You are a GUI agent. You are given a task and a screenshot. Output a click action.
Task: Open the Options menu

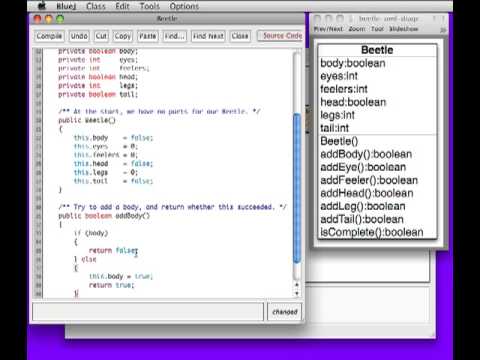click(184, 6)
